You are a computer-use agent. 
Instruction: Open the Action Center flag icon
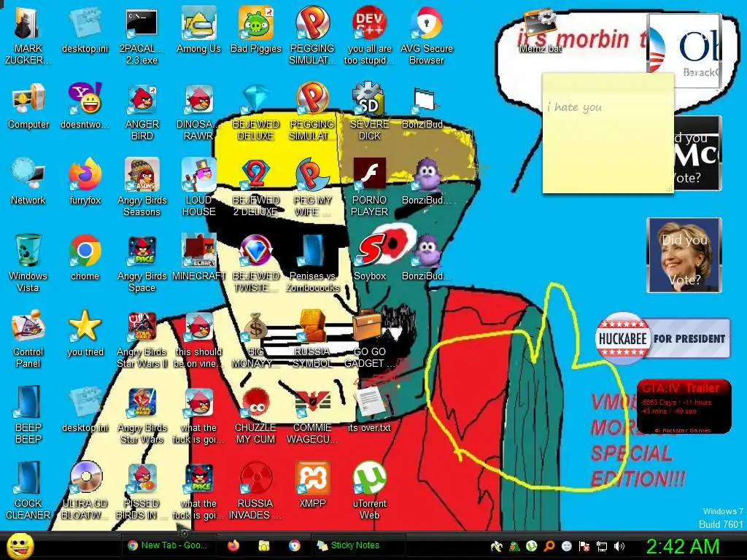point(584,547)
